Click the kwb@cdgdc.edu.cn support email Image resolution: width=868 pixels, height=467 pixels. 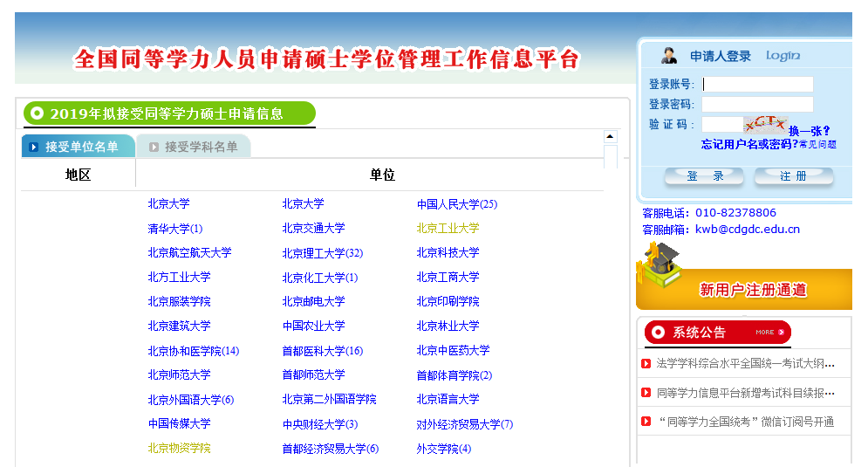[x=747, y=230]
